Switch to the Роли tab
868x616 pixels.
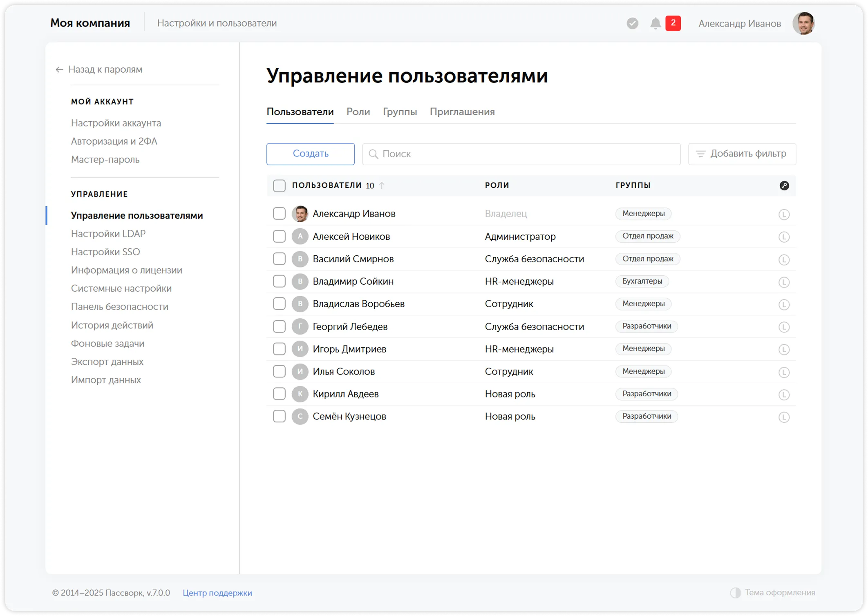[x=358, y=112]
